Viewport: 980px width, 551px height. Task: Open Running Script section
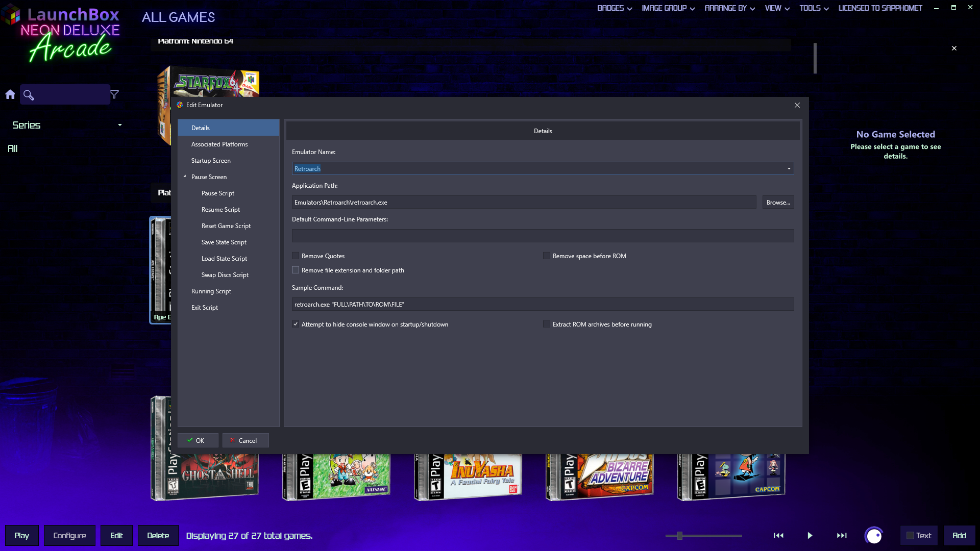tap(211, 291)
